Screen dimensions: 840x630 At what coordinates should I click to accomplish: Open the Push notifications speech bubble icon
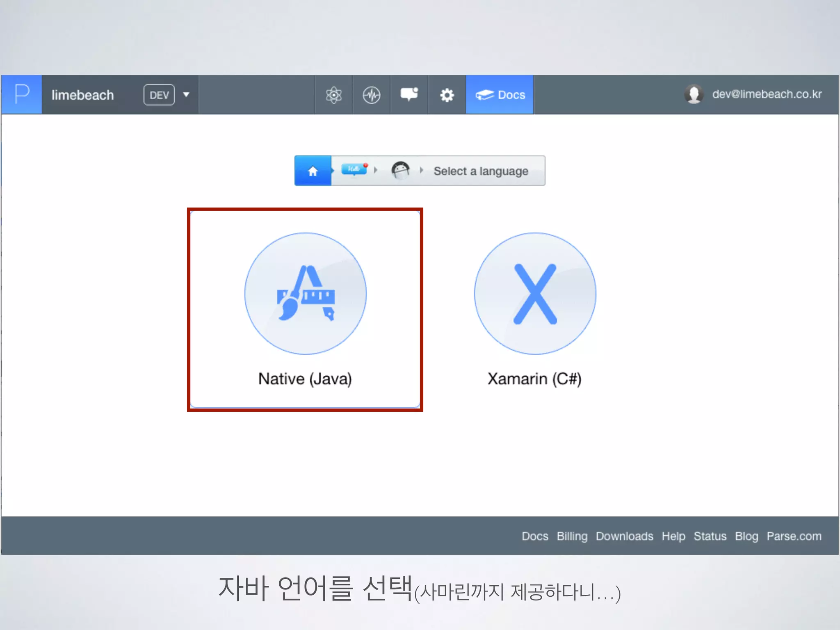pyautogui.click(x=409, y=95)
